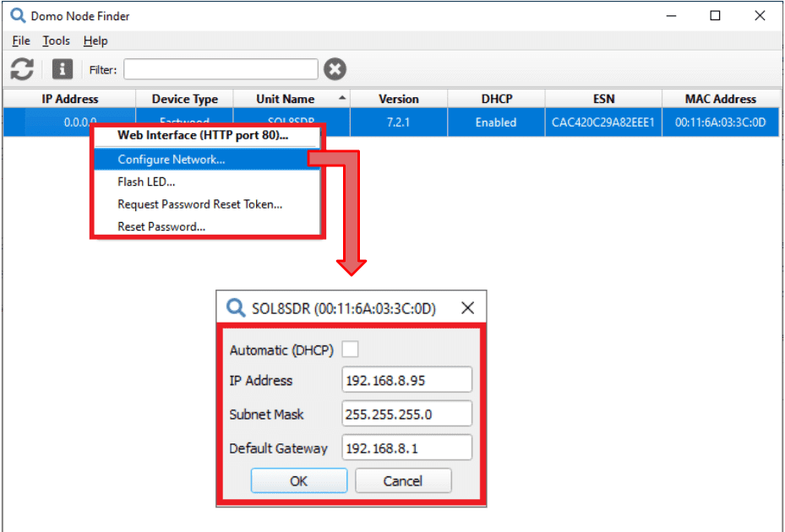Click the refresh icon in the toolbar
This screenshot has height=532, width=785.
tap(22, 69)
